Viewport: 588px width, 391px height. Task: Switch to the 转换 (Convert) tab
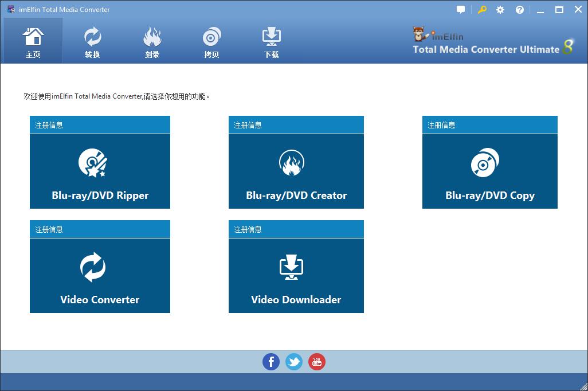point(92,42)
